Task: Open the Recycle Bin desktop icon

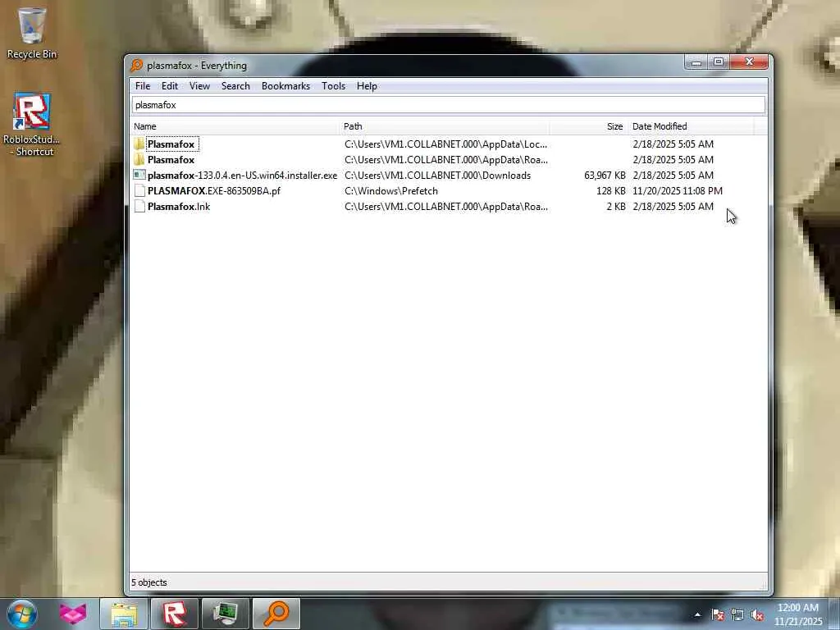Action: point(32,33)
